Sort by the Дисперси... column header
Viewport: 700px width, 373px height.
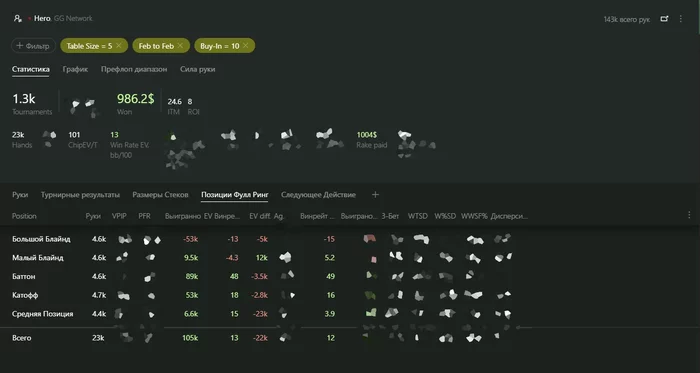(x=509, y=216)
